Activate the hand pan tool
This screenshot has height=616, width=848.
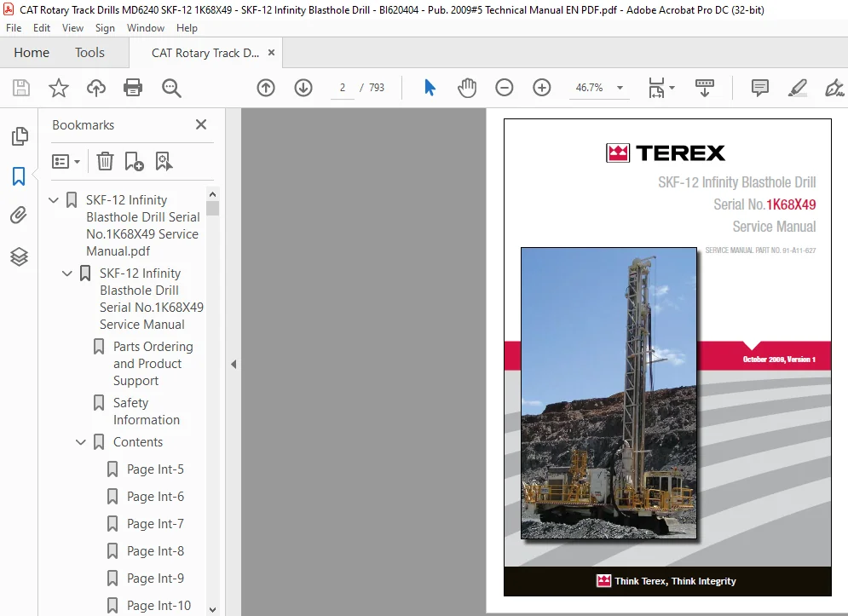coord(467,88)
